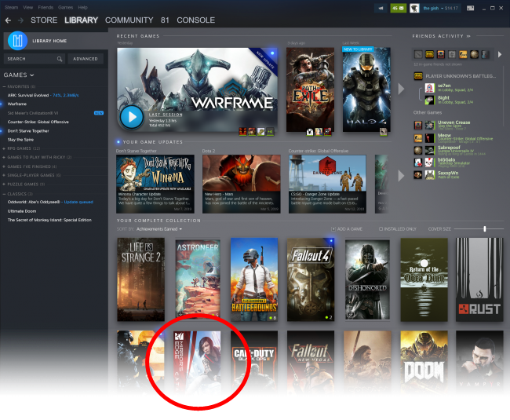This screenshot has width=510, height=420.
Task: Open the Games category dropdown
Action: click(x=19, y=75)
